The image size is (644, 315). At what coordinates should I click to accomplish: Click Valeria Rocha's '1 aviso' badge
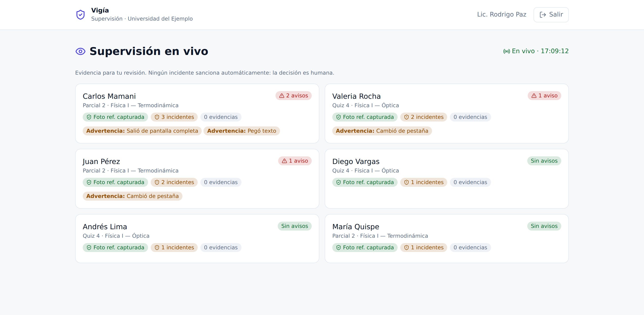pyautogui.click(x=544, y=96)
